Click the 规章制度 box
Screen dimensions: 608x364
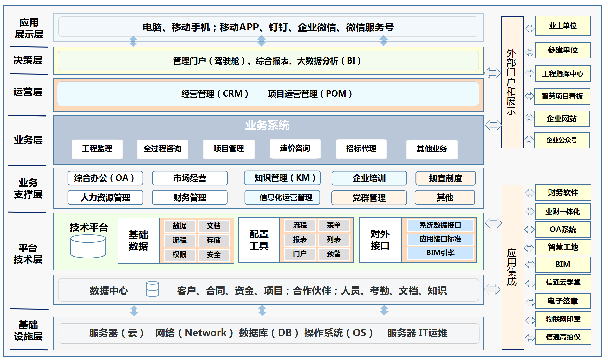point(445,178)
